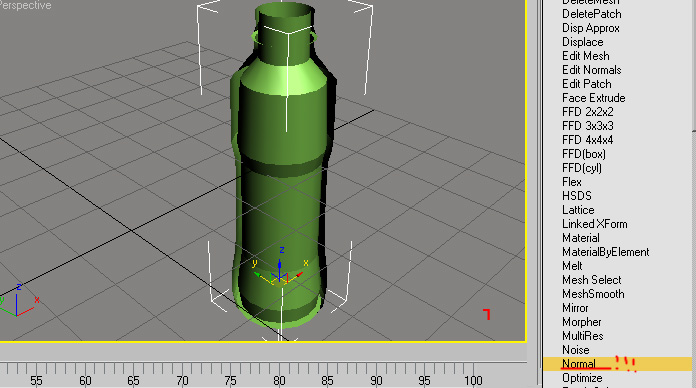The image size is (696, 388).
Task: Select the Mirror modifier
Action: click(575, 308)
